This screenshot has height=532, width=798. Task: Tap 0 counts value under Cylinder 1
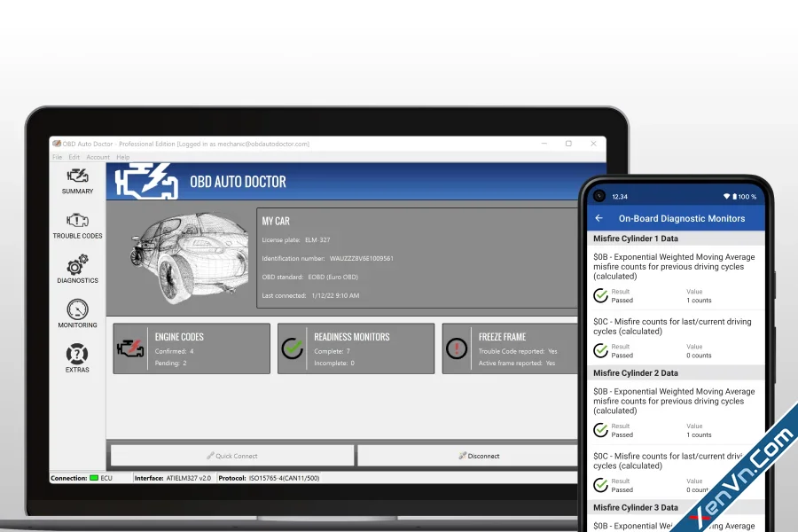click(x=699, y=356)
